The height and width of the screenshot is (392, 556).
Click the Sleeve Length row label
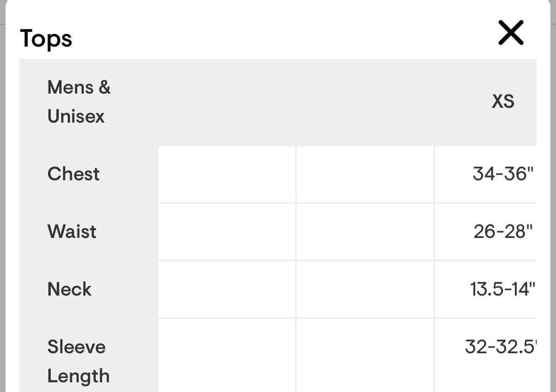coord(78,361)
